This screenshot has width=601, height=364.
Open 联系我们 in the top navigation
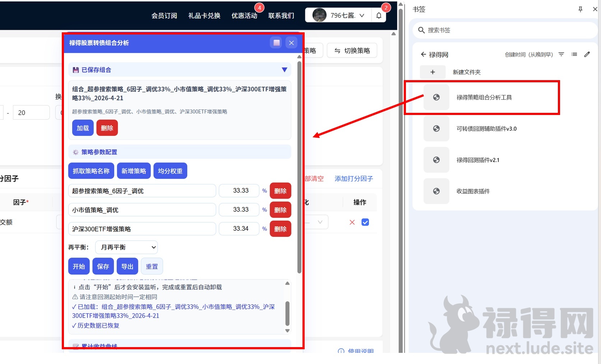point(281,15)
